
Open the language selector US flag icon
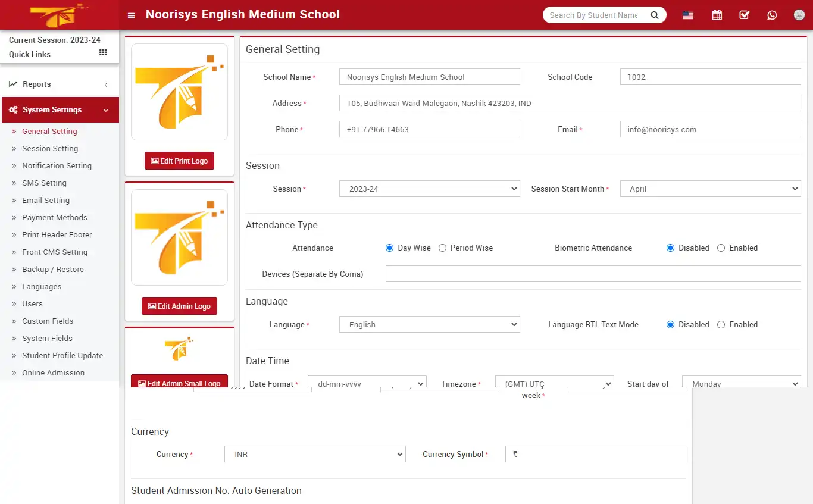tap(687, 15)
